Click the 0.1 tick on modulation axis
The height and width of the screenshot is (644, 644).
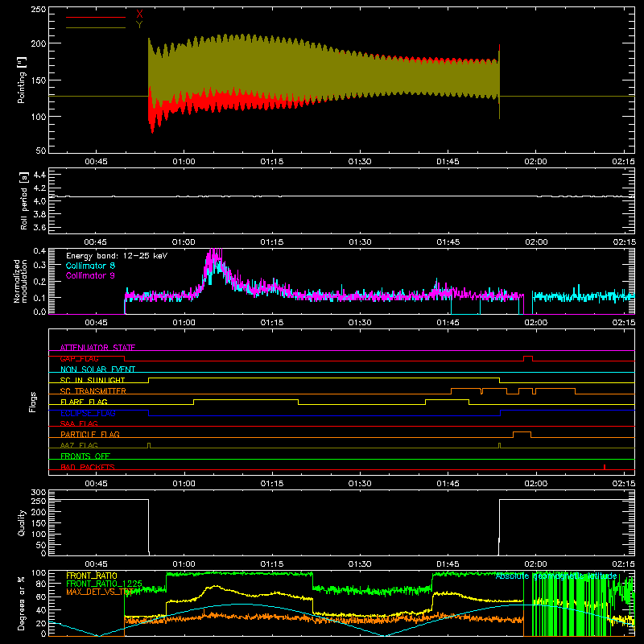coord(39,297)
